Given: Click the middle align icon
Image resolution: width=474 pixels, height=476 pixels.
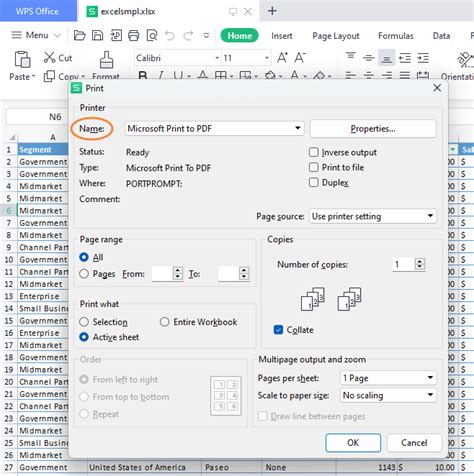Looking at the screenshot, I should tap(368, 58).
